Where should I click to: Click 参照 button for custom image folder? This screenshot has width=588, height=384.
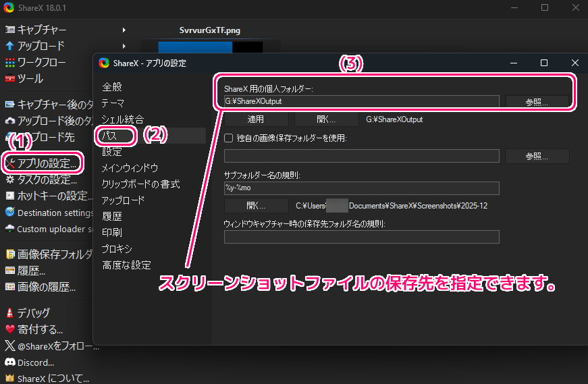pos(537,156)
